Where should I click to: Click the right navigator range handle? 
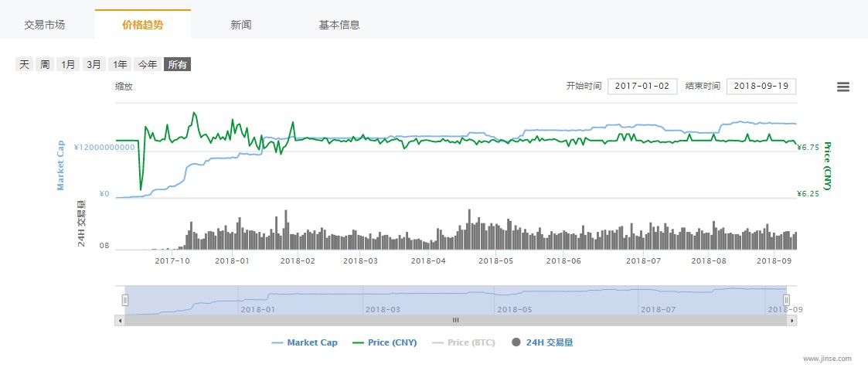tap(786, 300)
